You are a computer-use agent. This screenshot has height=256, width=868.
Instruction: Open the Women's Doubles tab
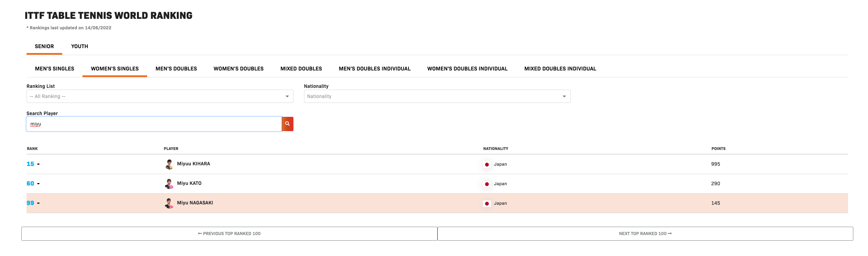(239, 69)
